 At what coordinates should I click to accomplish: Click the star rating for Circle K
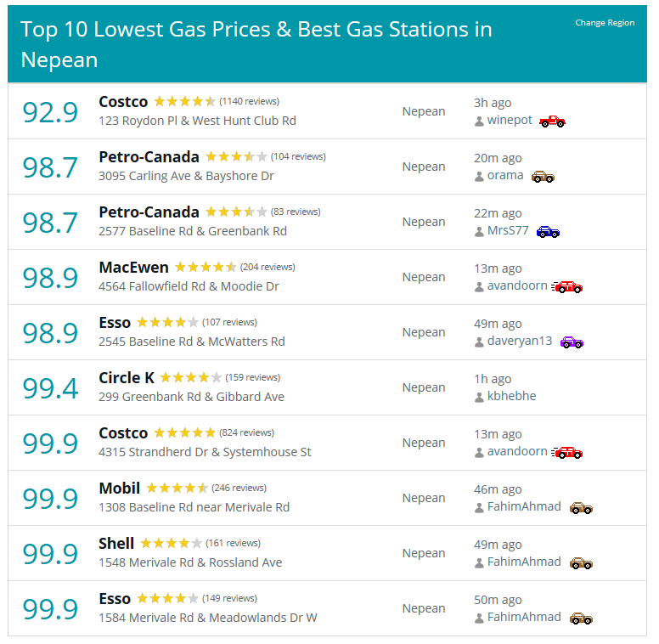[x=191, y=377]
